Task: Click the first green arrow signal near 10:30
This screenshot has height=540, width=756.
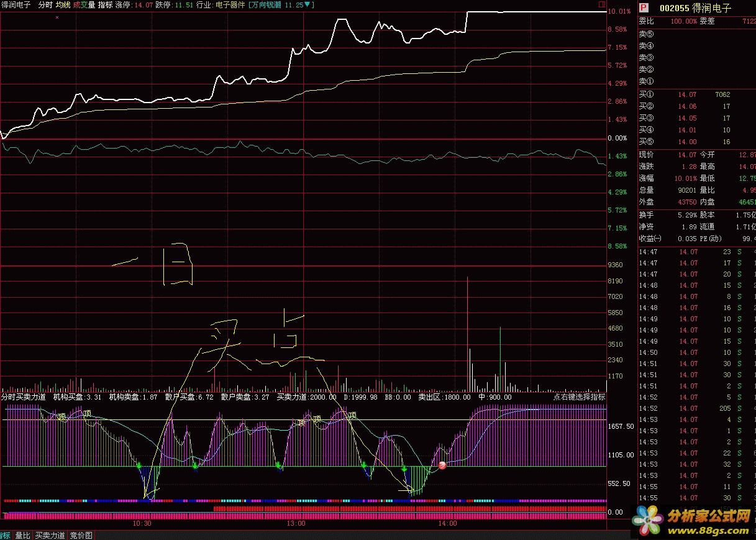Action: (139, 465)
